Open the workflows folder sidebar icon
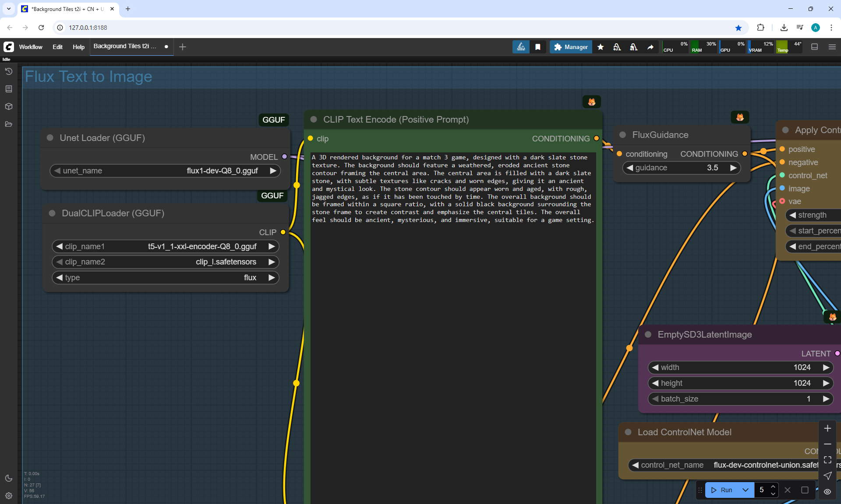The image size is (841, 504). click(x=9, y=124)
